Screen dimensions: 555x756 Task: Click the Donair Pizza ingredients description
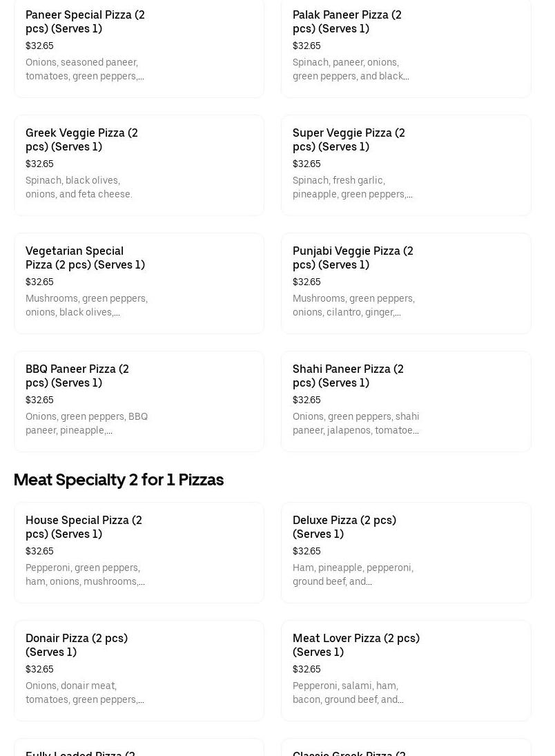(84, 692)
